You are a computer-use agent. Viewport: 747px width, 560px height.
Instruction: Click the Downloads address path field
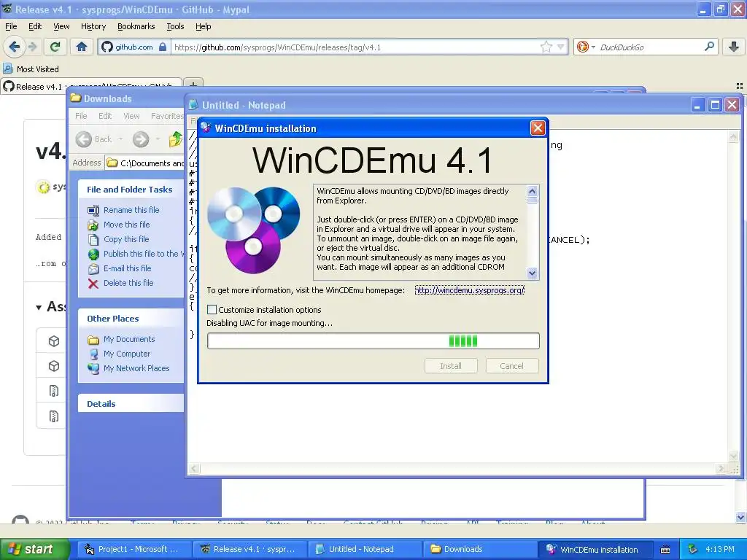[x=145, y=163]
